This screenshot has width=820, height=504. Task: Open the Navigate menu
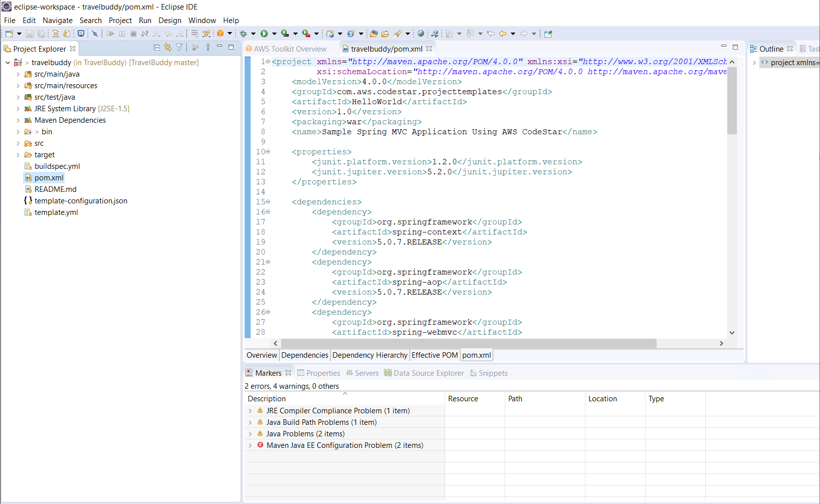(58, 21)
